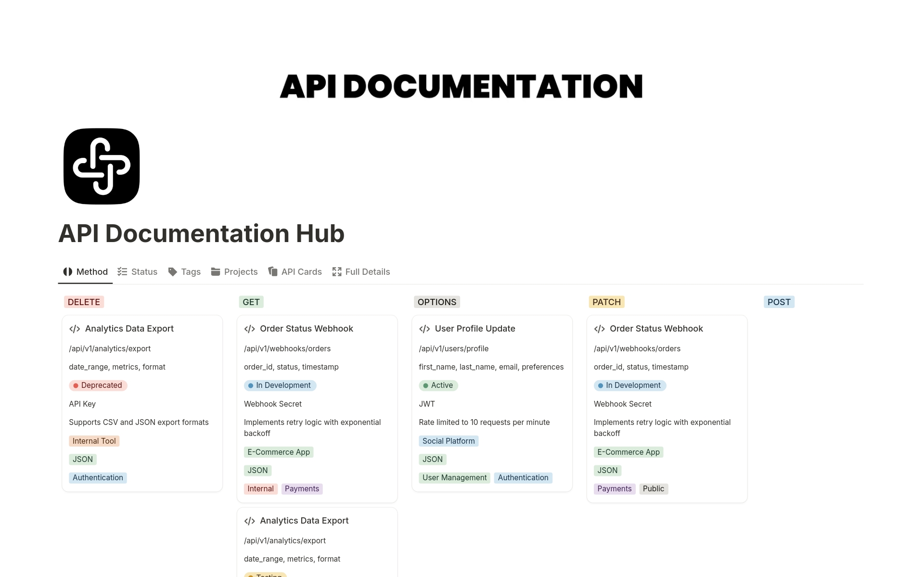Open the API Cards view tab
The image size is (924, 577).
pyautogui.click(x=295, y=272)
